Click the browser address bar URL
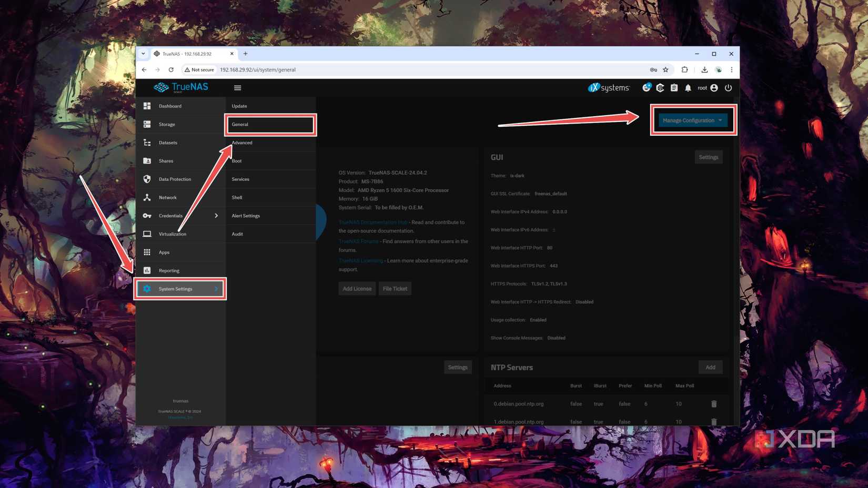868x488 pixels. click(x=258, y=69)
